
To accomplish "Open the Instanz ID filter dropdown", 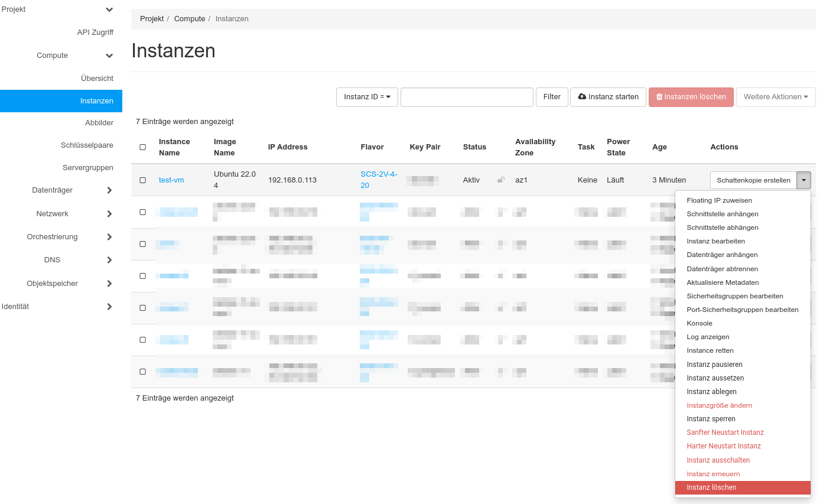I will point(367,97).
